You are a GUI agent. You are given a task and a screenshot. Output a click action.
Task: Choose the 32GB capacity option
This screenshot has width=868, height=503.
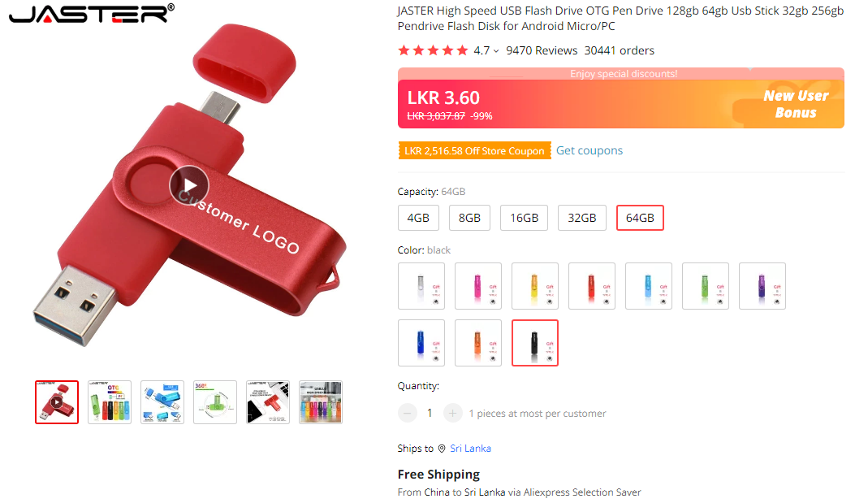(582, 218)
